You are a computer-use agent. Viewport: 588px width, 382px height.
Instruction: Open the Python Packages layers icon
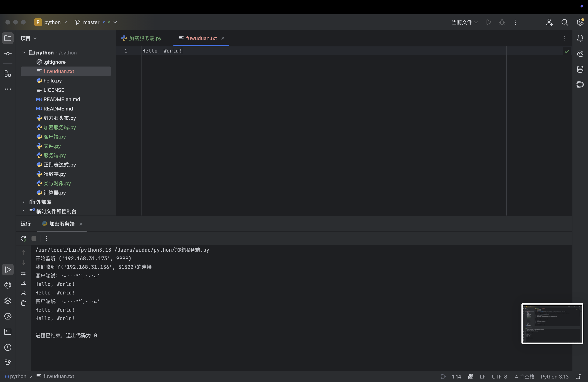coord(8,301)
